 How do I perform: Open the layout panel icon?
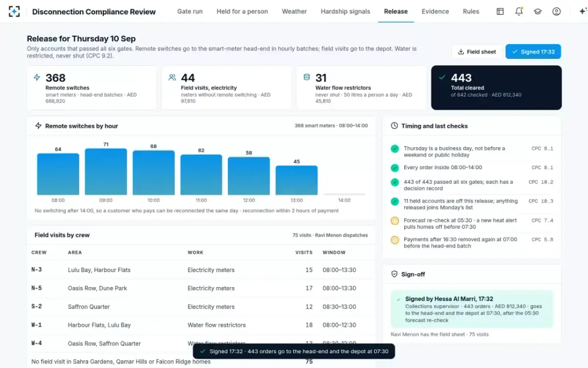tap(500, 11)
